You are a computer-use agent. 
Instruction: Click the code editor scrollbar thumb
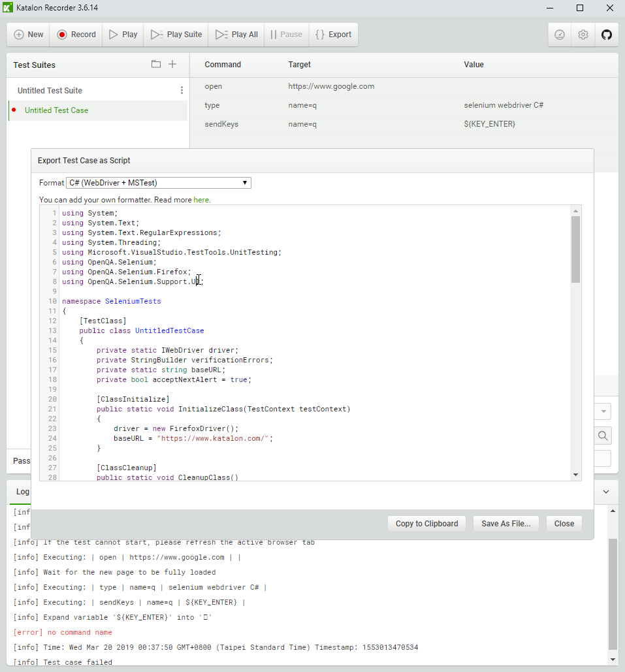576,249
